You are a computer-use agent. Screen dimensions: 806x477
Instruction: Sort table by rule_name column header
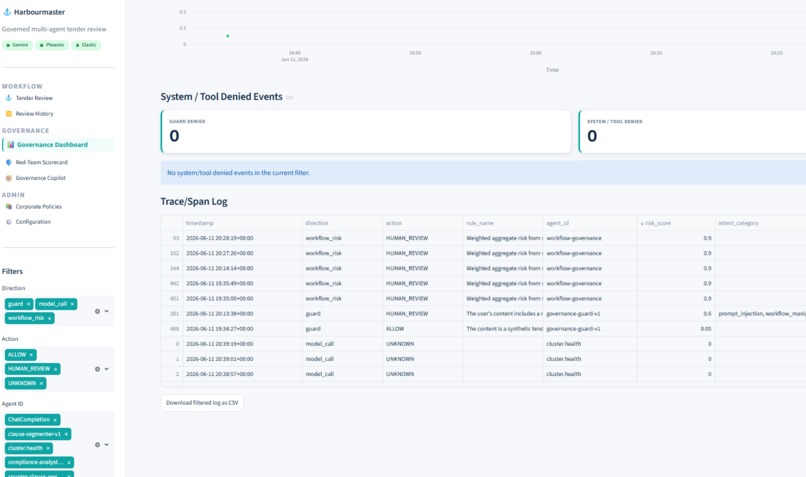click(503, 223)
